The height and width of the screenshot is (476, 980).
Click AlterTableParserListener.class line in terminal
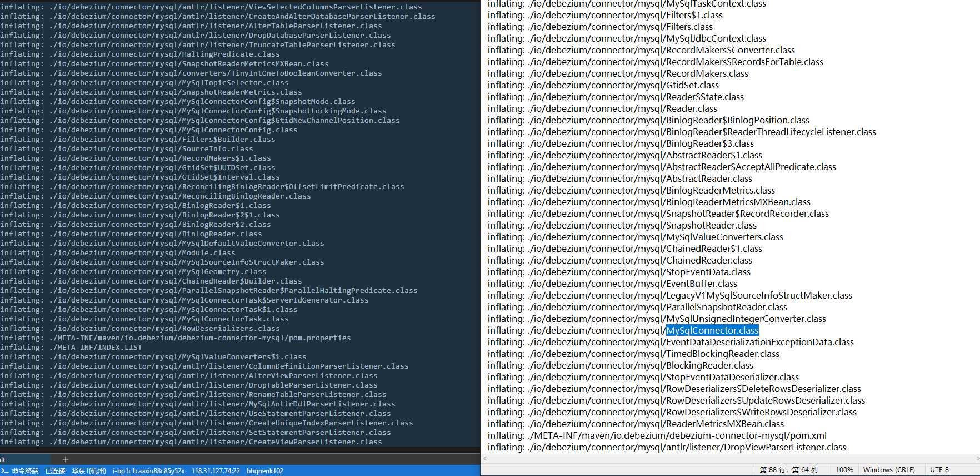[191, 26]
